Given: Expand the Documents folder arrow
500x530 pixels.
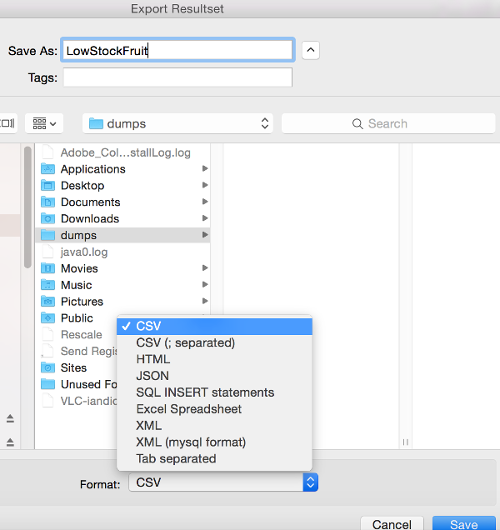Looking at the screenshot, I should tap(205, 202).
